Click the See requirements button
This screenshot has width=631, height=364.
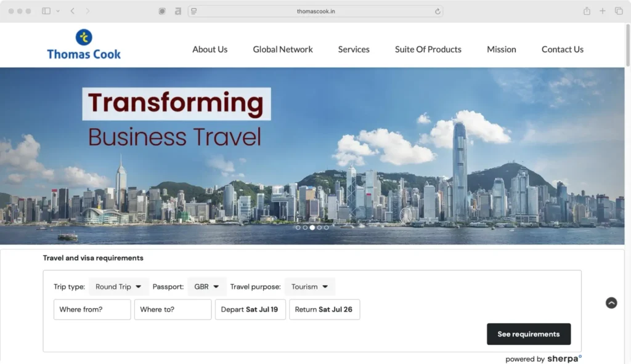click(x=529, y=334)
